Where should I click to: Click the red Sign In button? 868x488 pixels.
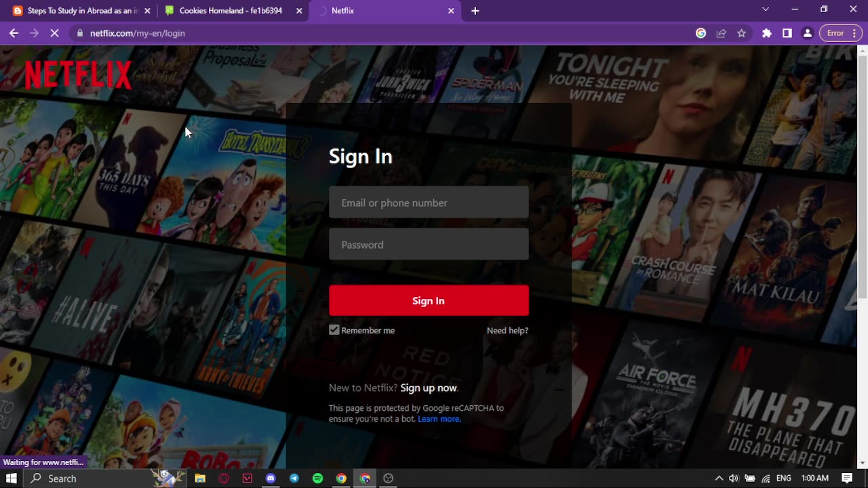tap(429, 300)
